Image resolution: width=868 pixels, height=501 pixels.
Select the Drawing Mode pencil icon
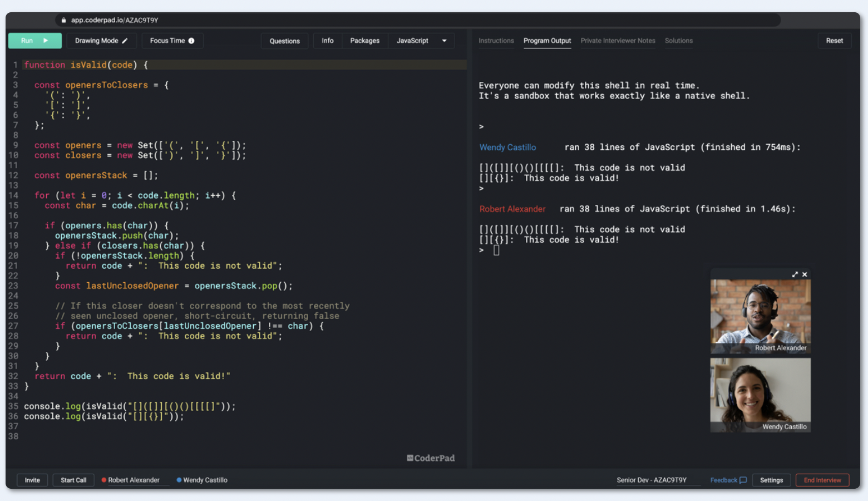coord(125,40)
